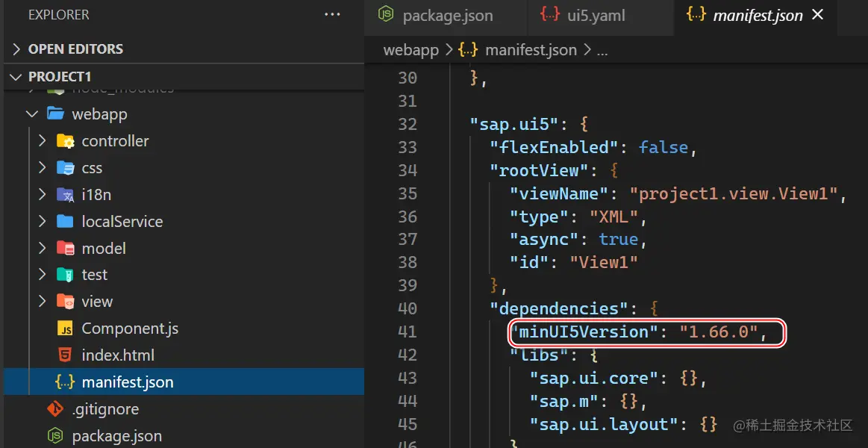868x448 pixels.
Task: Click the braces icon beside manifest.json in tree
Action: pos(65,382)
